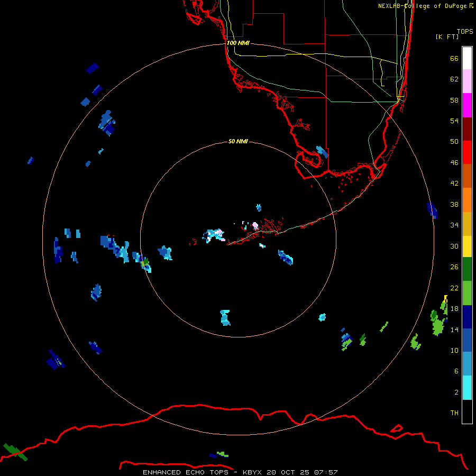Viewport: 476px width, 476px height.
Task: Click the 100 NMI range ring label
Action: tap(238, 43)
